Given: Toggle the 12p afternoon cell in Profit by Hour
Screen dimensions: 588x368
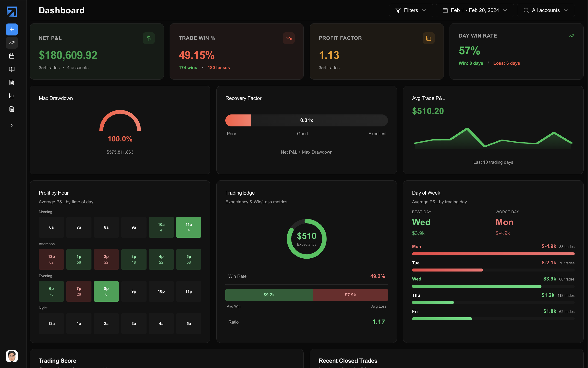Looking at the screenshot, I should click(51, 259).
